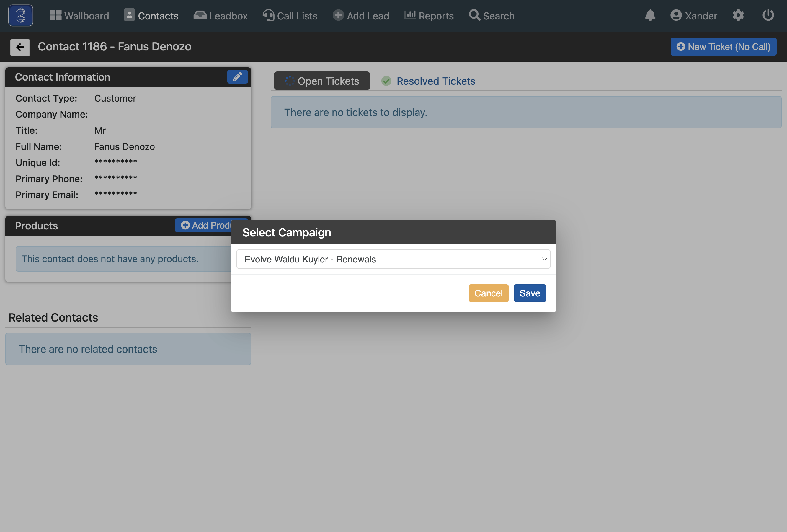Edit contact information with pencil icon
The height and width of the screenshot is (532, 787).
pyautogui.click(x=237, y=77)
